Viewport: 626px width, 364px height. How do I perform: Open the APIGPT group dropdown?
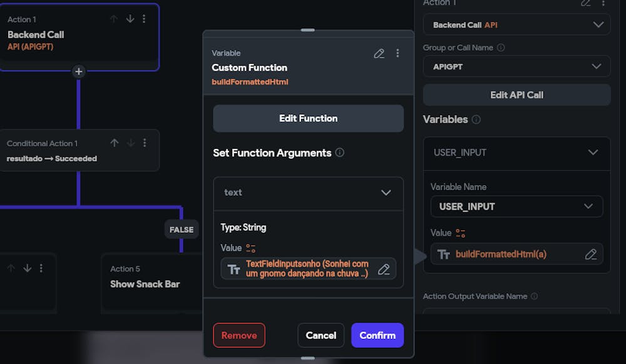coord(516,66)
